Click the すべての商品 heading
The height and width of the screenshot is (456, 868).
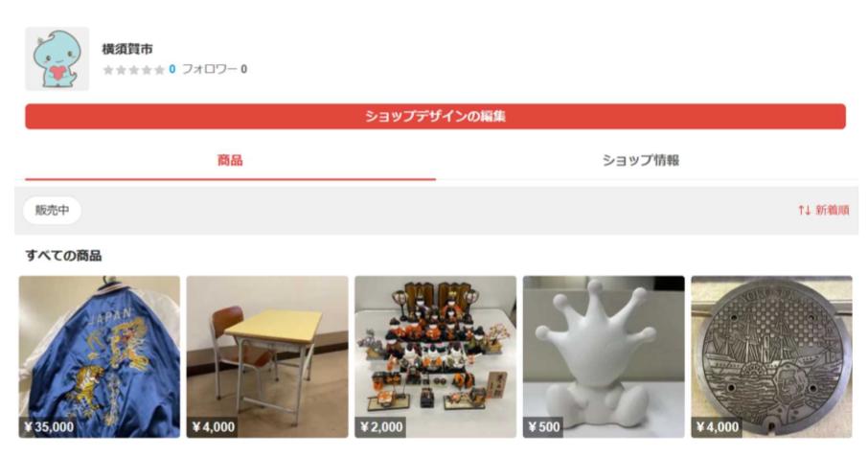pos(63,256)
